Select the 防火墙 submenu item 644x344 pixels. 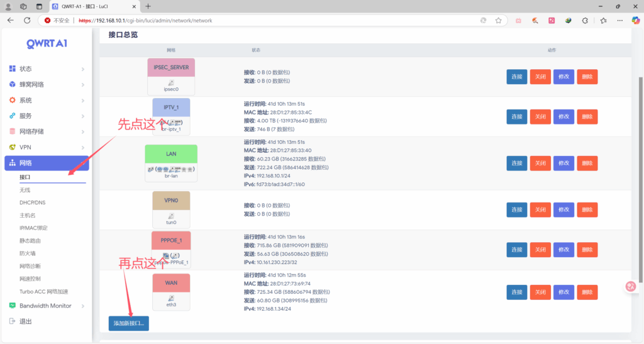pyautogui.click(x=28, y=253)
